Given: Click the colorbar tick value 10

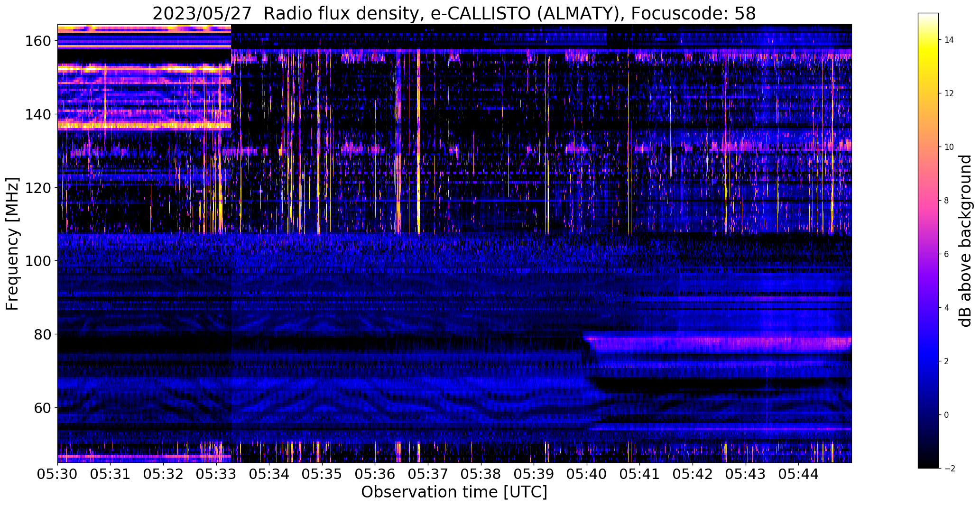Looking at the screenshot, I should [949, 147].
